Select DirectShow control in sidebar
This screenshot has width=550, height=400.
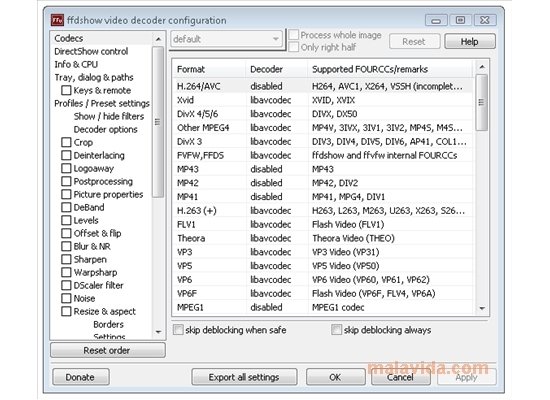click(x=91, y=51)
